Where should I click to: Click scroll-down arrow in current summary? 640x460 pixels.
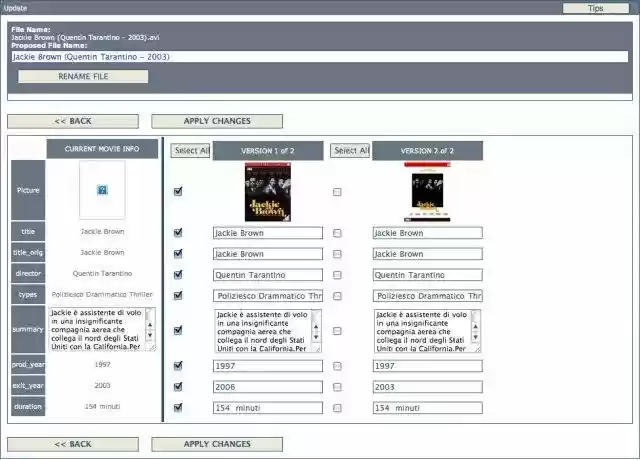pos(150,335)
